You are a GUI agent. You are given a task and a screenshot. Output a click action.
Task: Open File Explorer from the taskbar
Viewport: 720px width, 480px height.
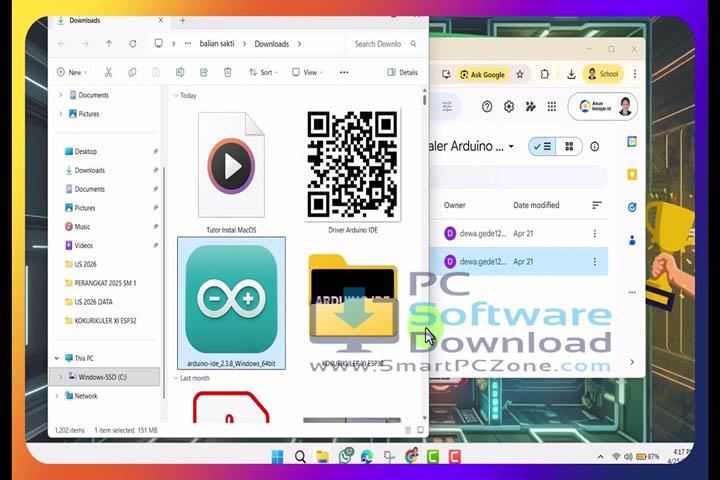click(x=322, y=457)
